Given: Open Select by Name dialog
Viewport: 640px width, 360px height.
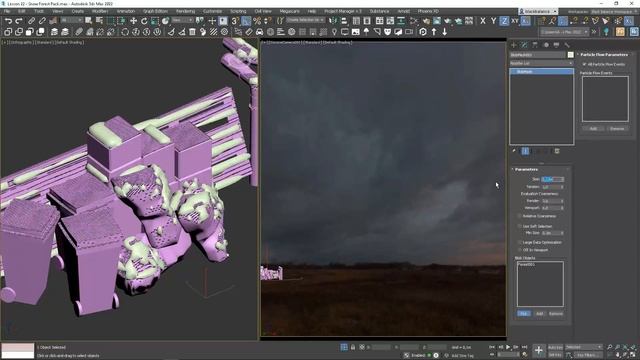Looking at the screenshot, I should click(x=99, y=20).
